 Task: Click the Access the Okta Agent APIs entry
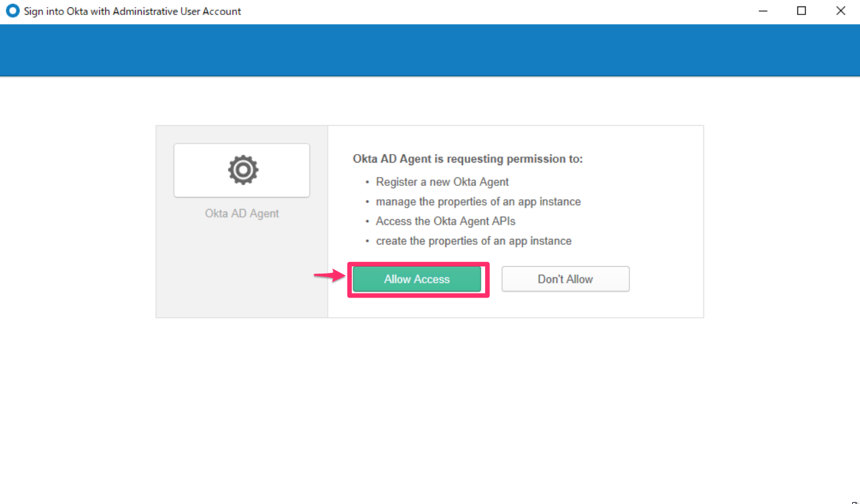coord(445,221)
